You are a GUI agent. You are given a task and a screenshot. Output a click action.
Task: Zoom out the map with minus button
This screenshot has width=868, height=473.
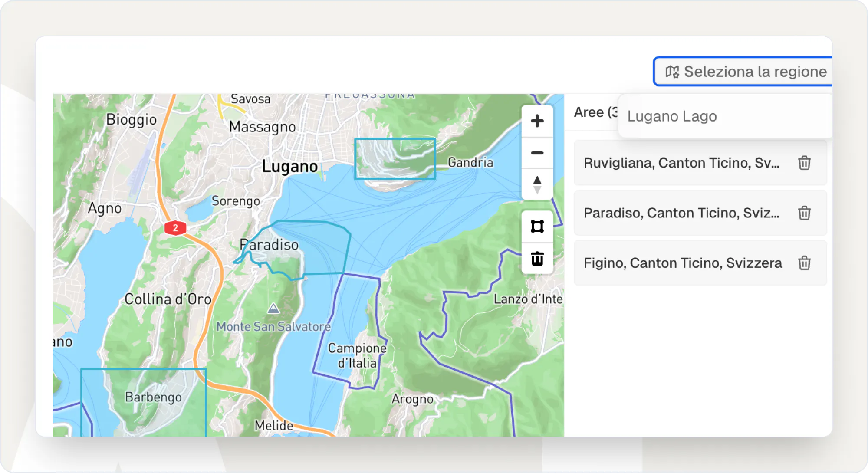537,153
